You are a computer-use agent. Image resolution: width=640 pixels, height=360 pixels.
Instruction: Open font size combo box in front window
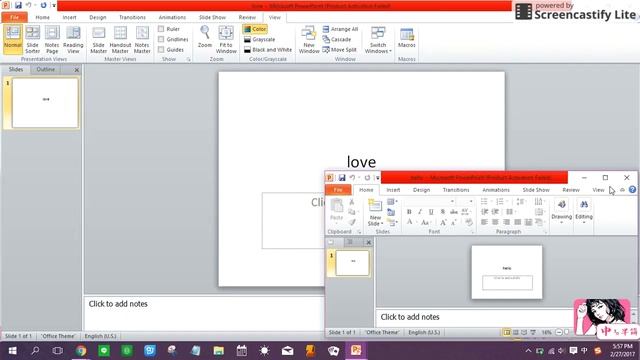(x=465, y=202)
